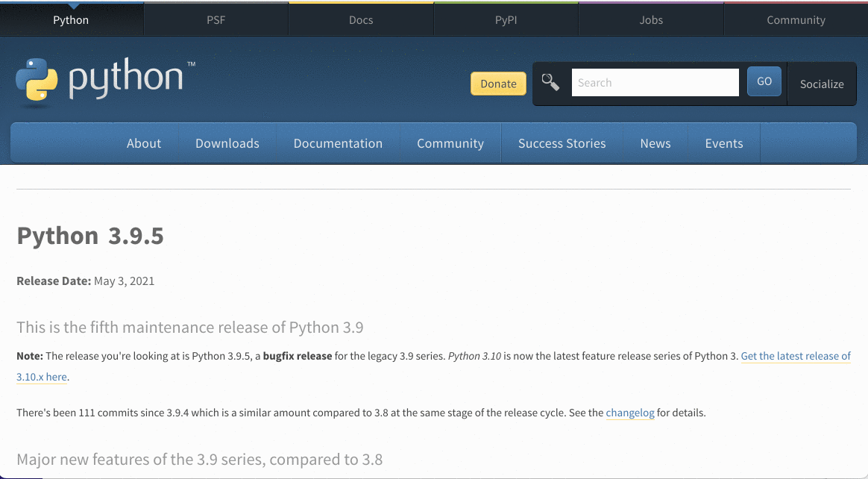Open the changelog link
The image size is (868, 479).
[x=630, y=413]
